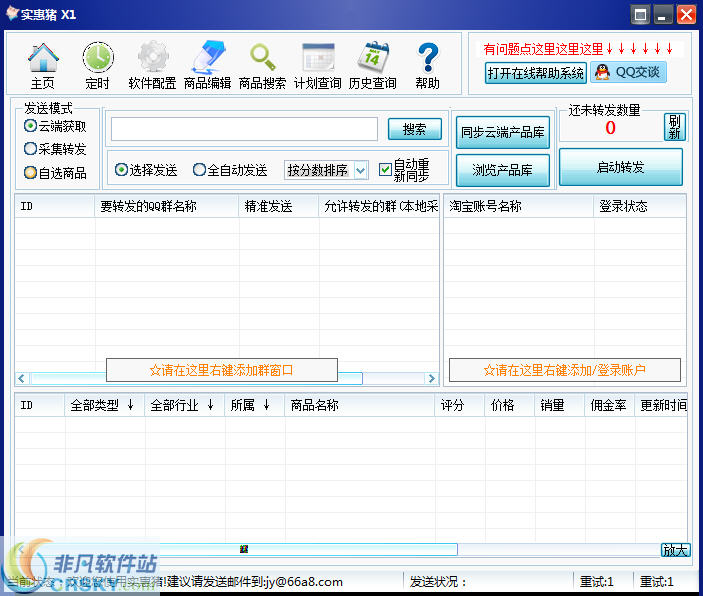Open the 定时 clock timer icon
The height and width of the screenshot is (596, 703).
tap(97, 65)
